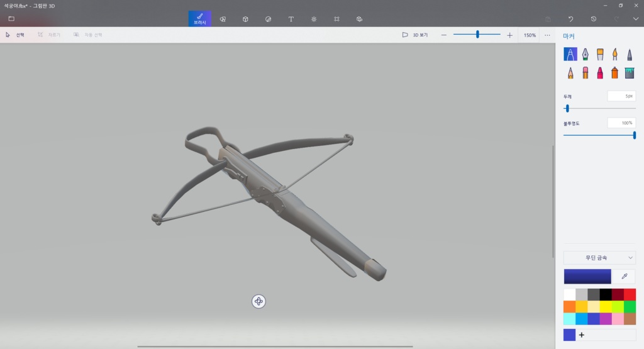Pick the pink color swatch

[x=618, y=319]
